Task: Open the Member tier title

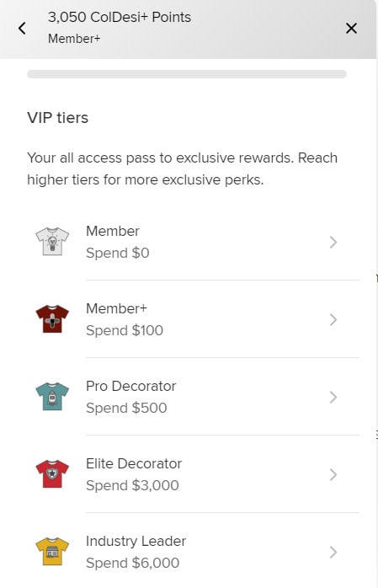Action: point(113,231)
